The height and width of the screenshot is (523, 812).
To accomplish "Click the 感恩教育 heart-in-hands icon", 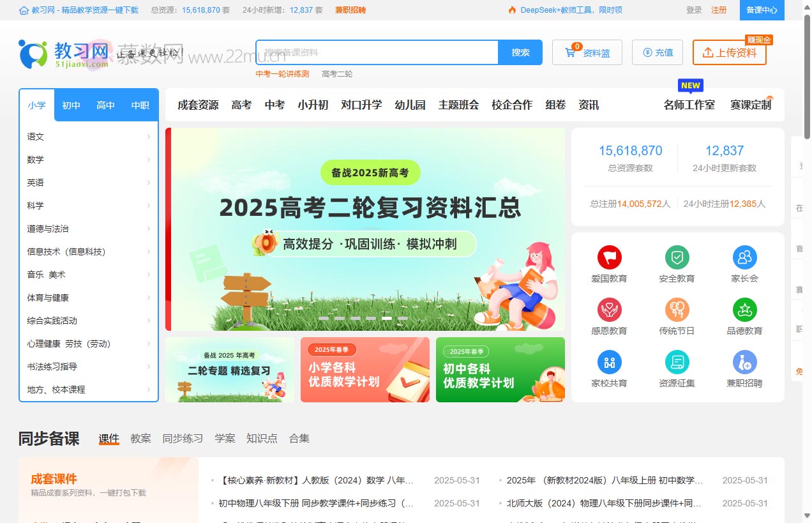I will [609, 314].
